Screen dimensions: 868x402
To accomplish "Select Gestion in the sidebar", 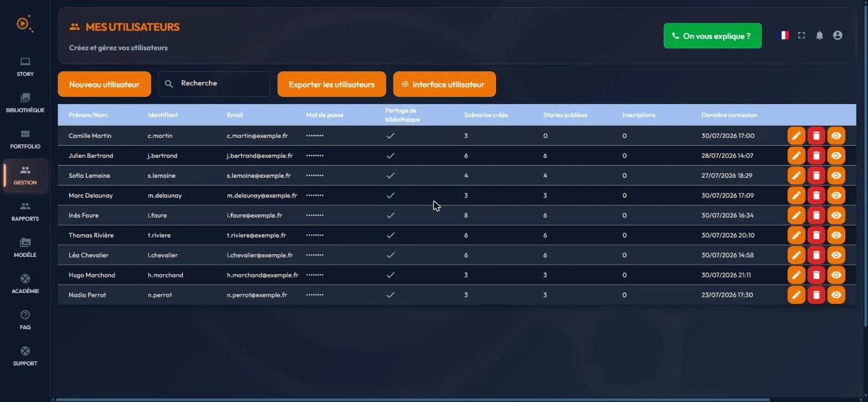I will [25, 176].
